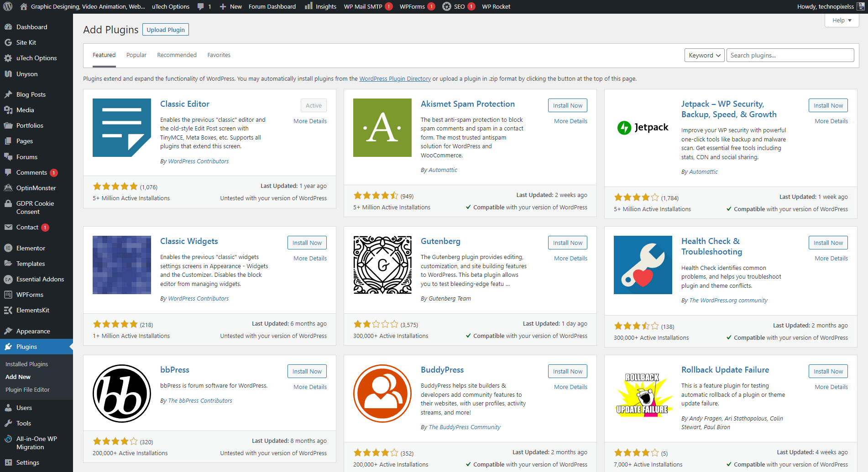Viewport: 868px width, 472px height.
Task: Switch to the Featured tab
Action: pos(104,55)
